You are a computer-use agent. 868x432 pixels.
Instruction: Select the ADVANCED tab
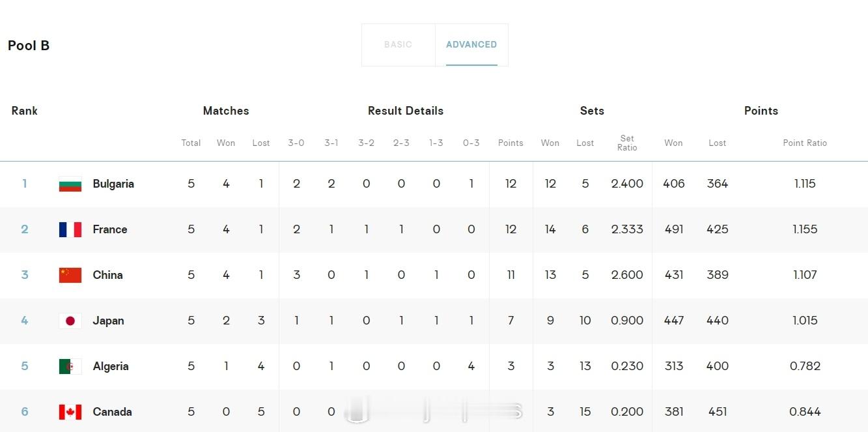coord(471,45)
